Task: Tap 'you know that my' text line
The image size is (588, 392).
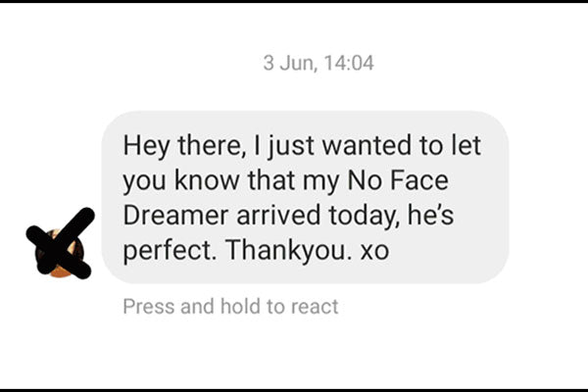Action: coord(230,181)
